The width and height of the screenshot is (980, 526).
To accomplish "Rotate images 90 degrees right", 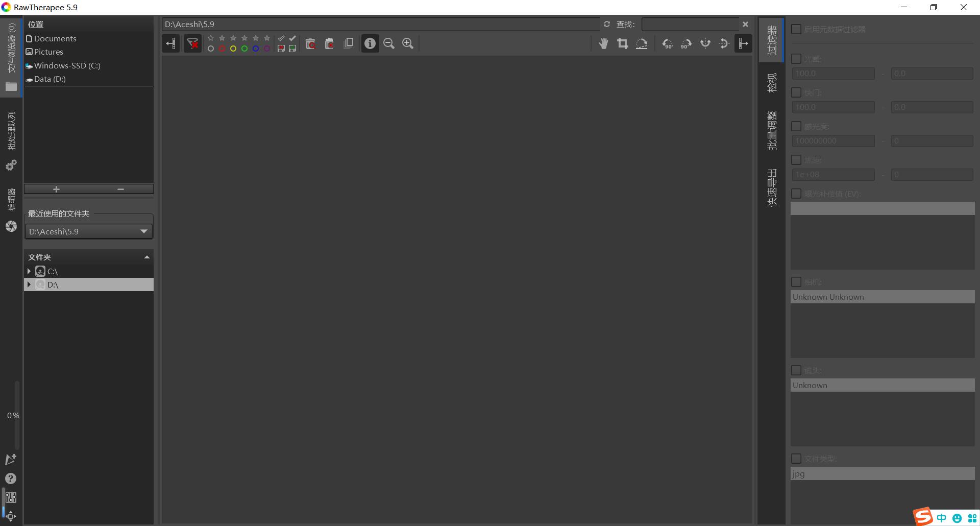I will [687, 44].
